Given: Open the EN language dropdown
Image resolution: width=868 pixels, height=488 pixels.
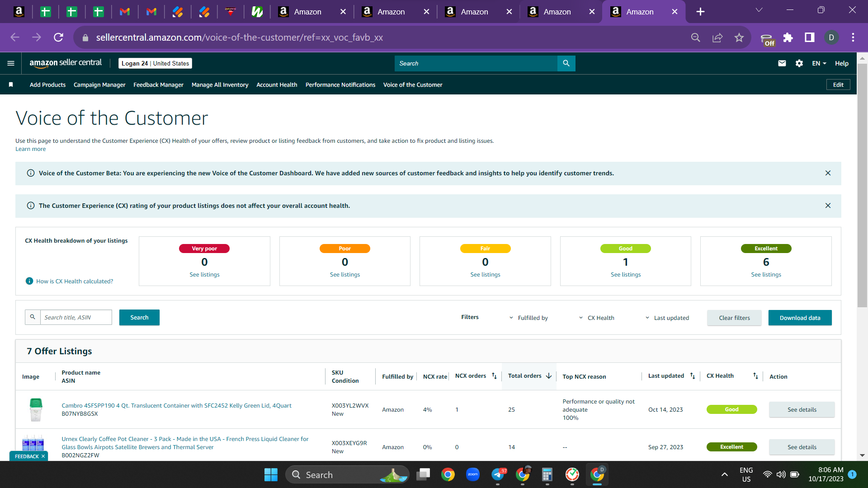Looking at the screenshot, I should (x=819, y=63).
